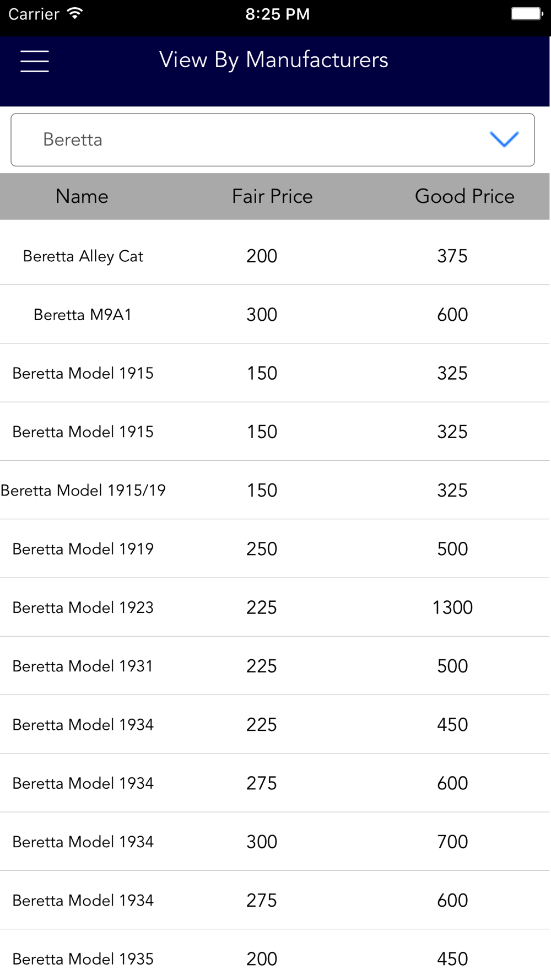This screenshot has height=980, width=551.
Task: Tap the Name column header
Action: click(x=82, y=196)
